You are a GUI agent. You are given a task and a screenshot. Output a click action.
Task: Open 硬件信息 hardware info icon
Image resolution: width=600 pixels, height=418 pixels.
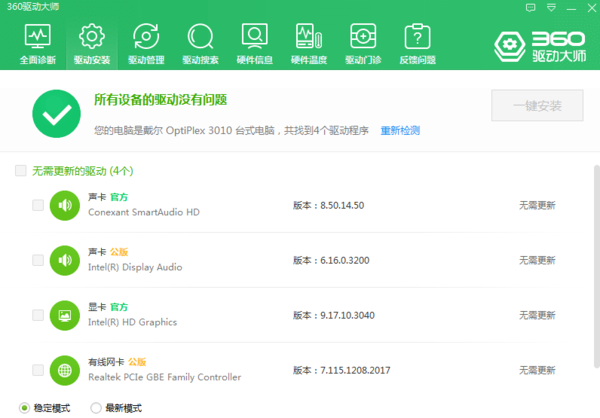click(253, 43)
